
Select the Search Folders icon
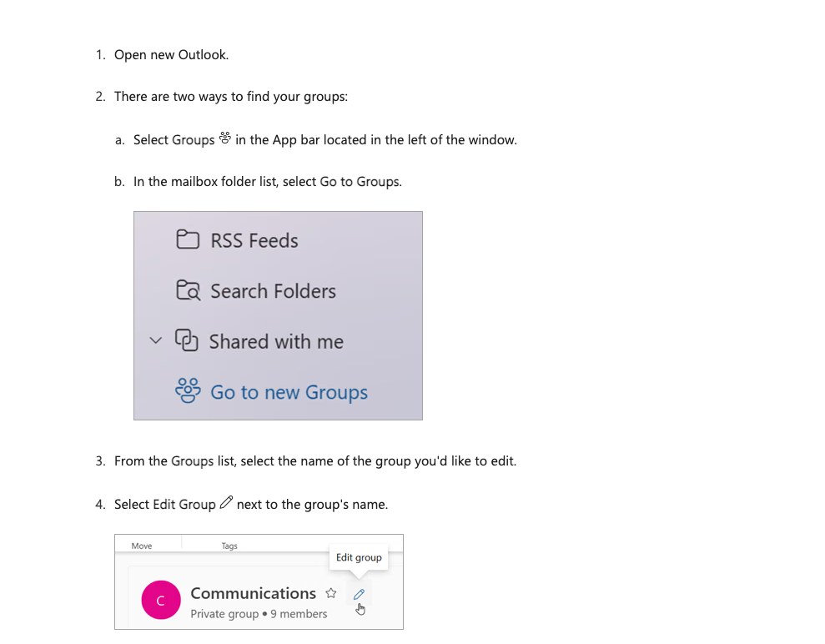click(188, 290)
